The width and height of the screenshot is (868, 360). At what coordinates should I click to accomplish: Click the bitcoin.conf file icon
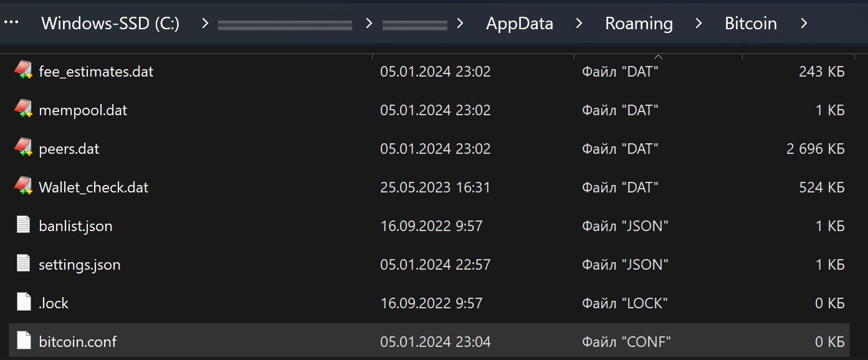pos(22,341)
